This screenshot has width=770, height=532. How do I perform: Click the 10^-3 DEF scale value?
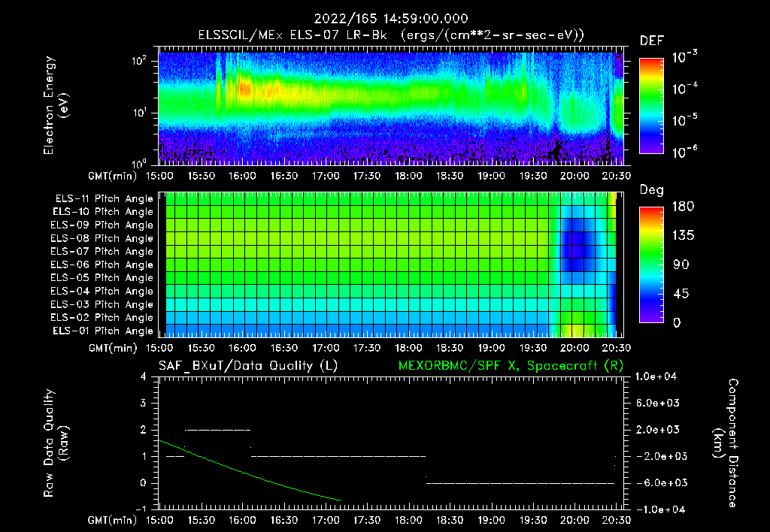(684, 57)
